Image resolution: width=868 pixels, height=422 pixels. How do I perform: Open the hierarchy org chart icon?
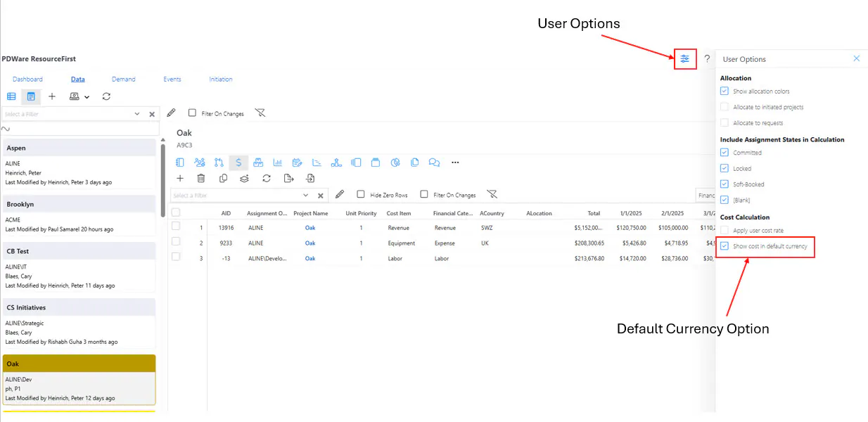pyautogui.click(x=336, y=162)
